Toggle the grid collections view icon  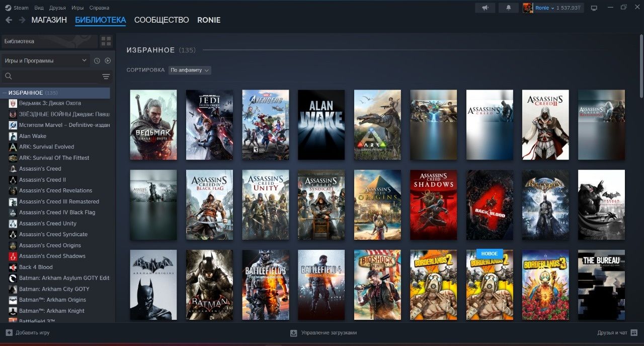pos(106,41)
